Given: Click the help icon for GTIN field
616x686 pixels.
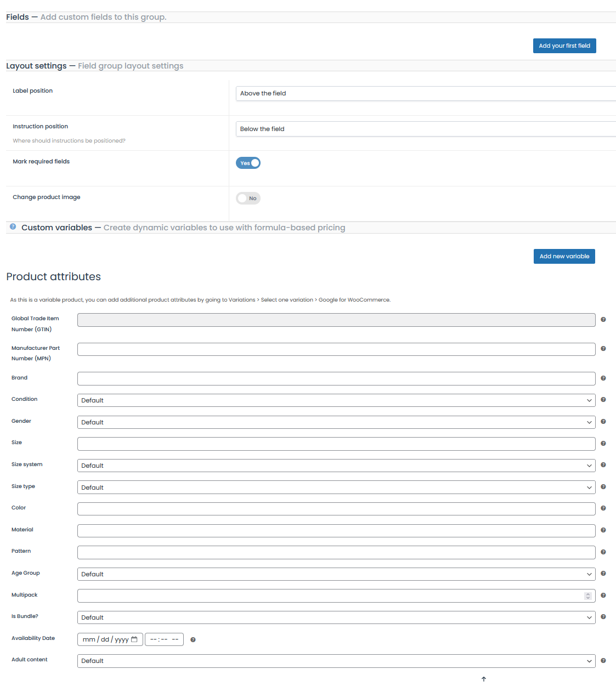Looking at the screenshot, I should (603, 320).
